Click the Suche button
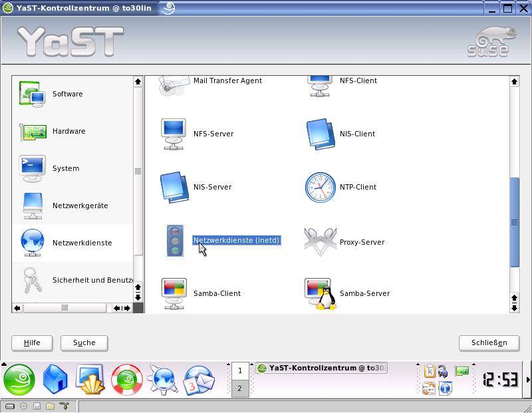Screen dimensions: 532x413 (84, 343)
